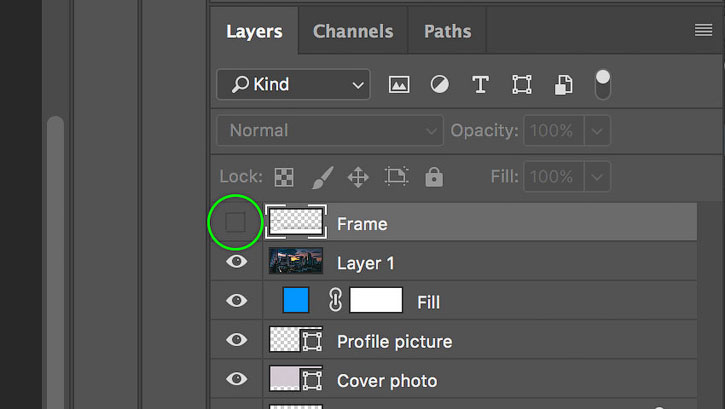This screenshot has width=725, height=409.
Task: Expand the Opacity slider arrow
Action: point(597,131)
